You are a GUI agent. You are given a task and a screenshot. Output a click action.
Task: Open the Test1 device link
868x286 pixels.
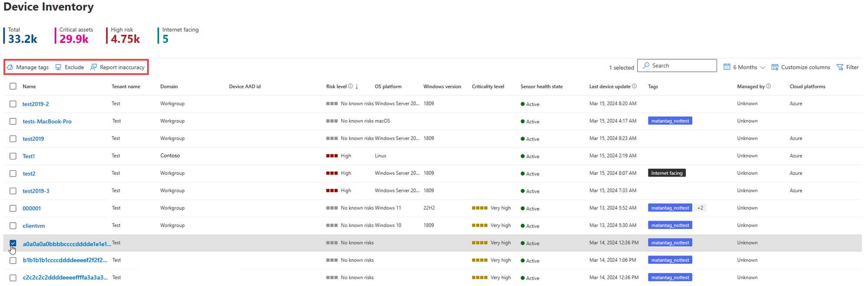point(29,156)
